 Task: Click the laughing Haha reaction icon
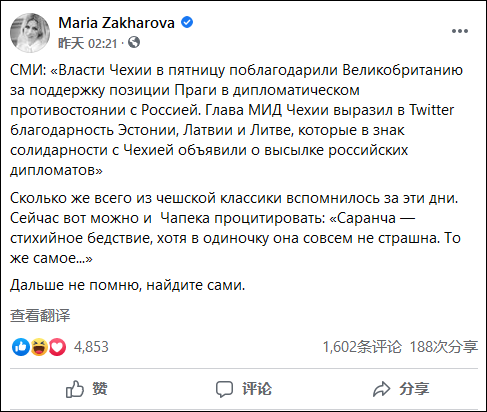click(39, 347)
